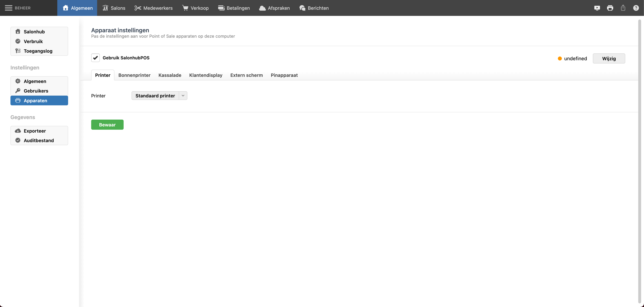The image size is (644, 307).
Task: Switch to the Bonnenprinter tab
Action: (134, 75)
